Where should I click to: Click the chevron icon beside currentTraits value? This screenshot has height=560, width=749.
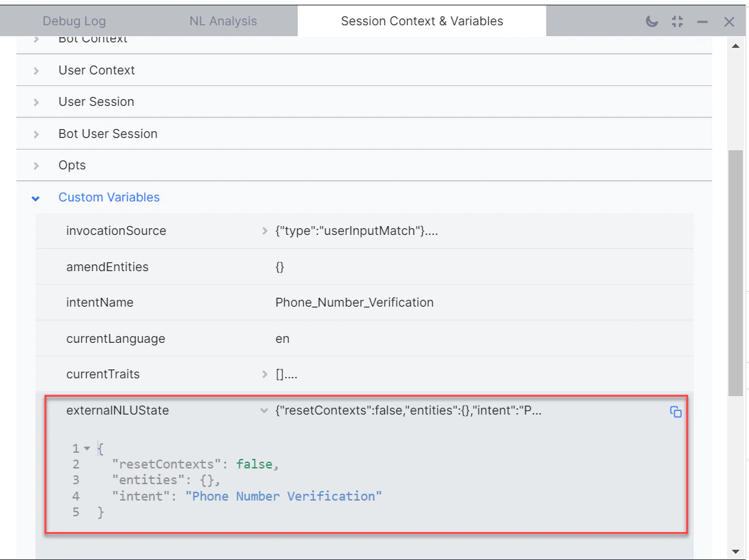coord(265,374)
